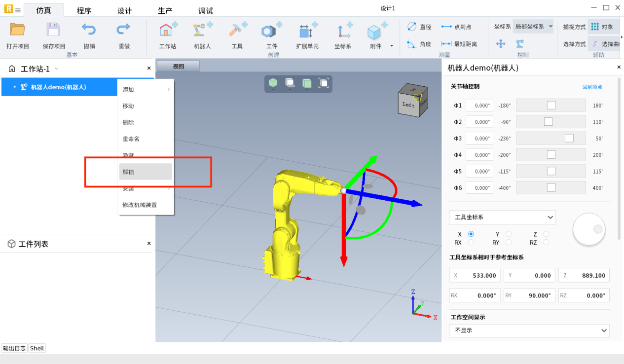Click the Φ2 angle input field
This screenshot has height=364, width=624.
pos(479,122)
